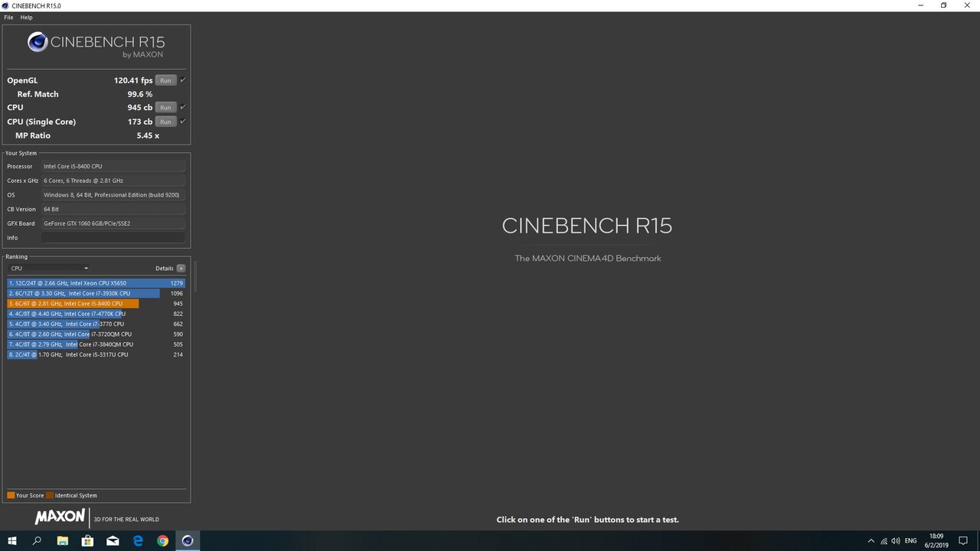Select ranking row Intel Core i7-3770
Screen dimensions: 980x551
(x=96, y=324)
